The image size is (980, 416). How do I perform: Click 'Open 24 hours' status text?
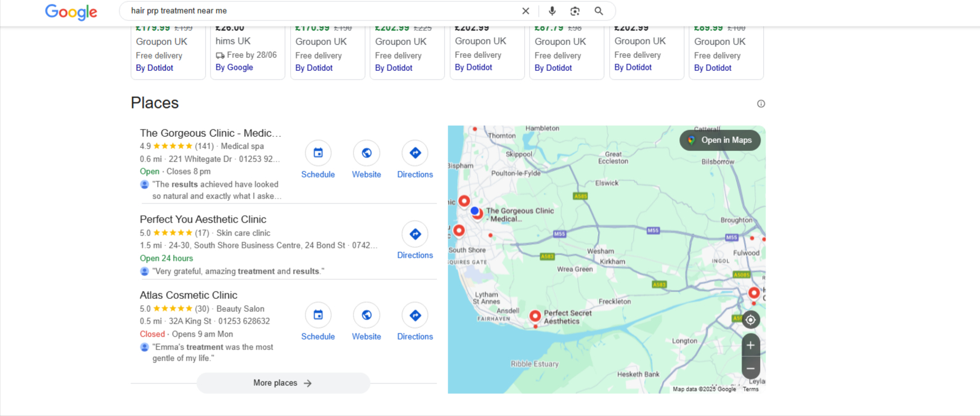pyautogui.click(x=166, y=258)
